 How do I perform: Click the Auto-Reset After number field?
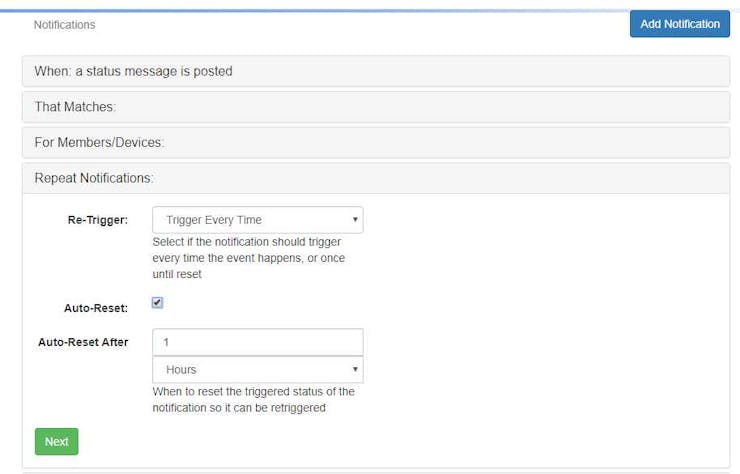pyautogui.click(x=258, y=342)
